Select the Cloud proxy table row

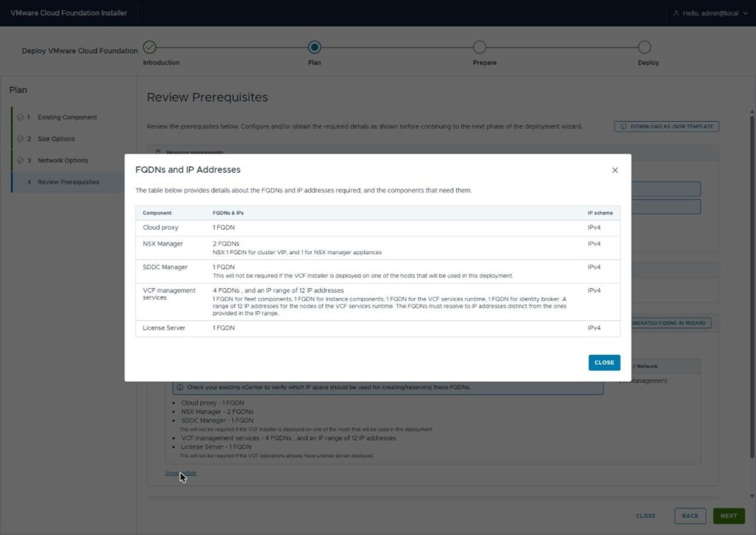click(377, 228)
